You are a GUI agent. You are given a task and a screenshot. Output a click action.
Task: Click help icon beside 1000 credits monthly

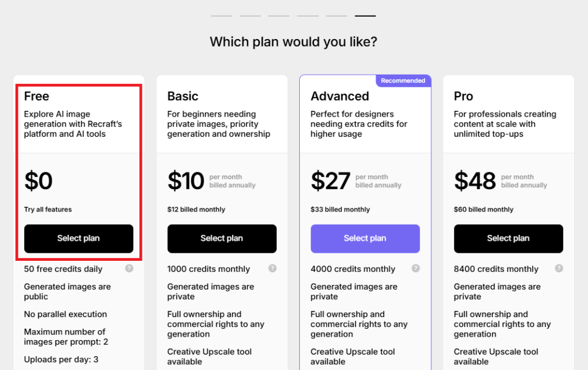point(272,268)
